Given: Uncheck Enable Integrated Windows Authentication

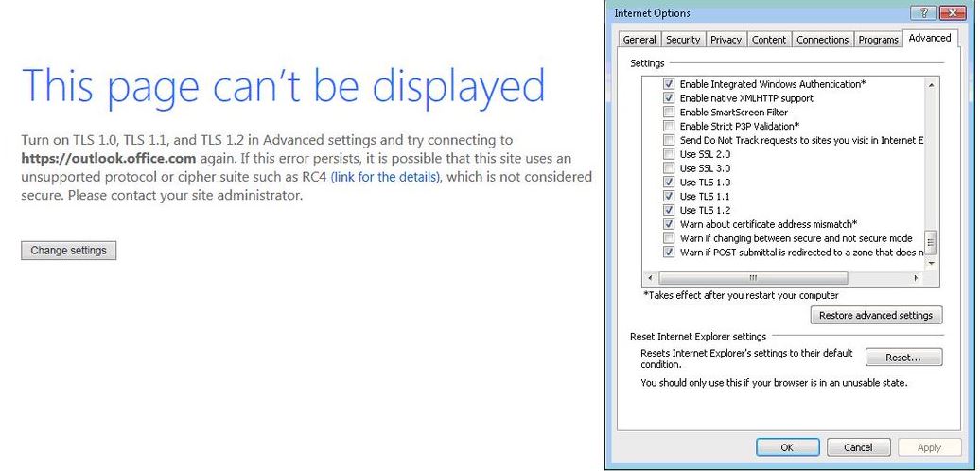Looking at the screenshot, I should [x=669, y=84].
